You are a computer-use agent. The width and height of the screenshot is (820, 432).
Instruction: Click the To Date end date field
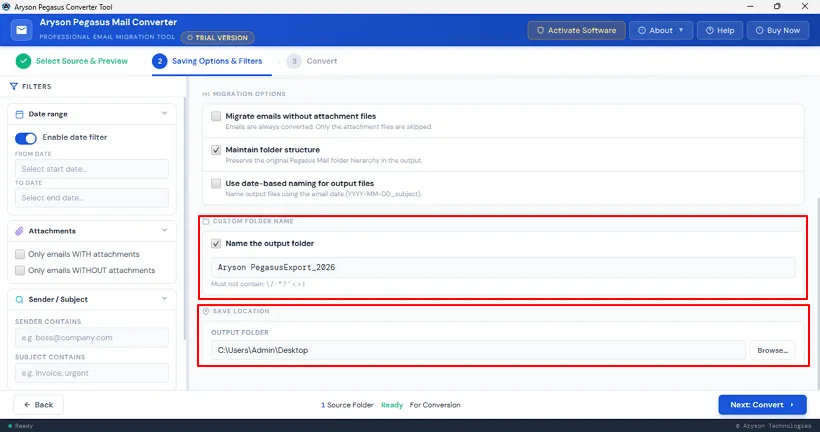(92, 198)
